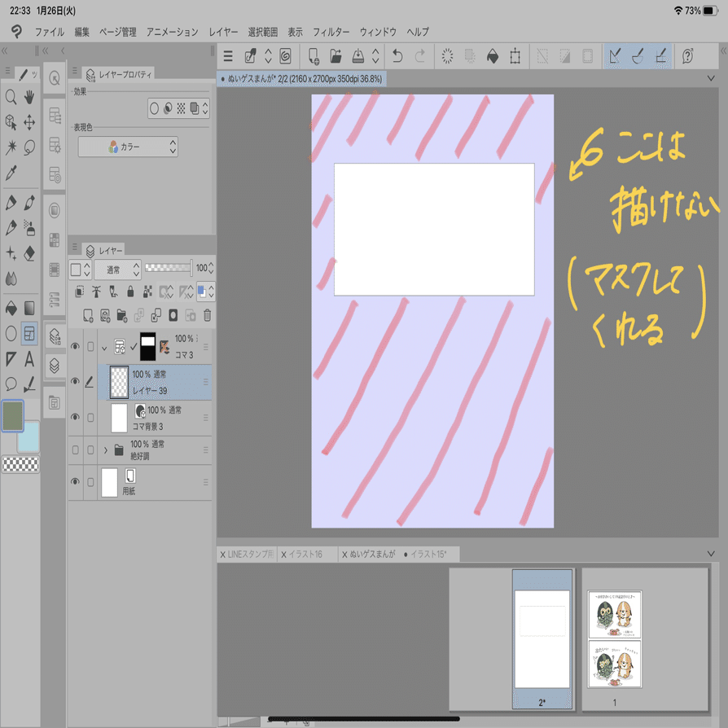
Task: Collapse the コマ 3 layer group
Action: pyautogui.click(x=105, y=347)
